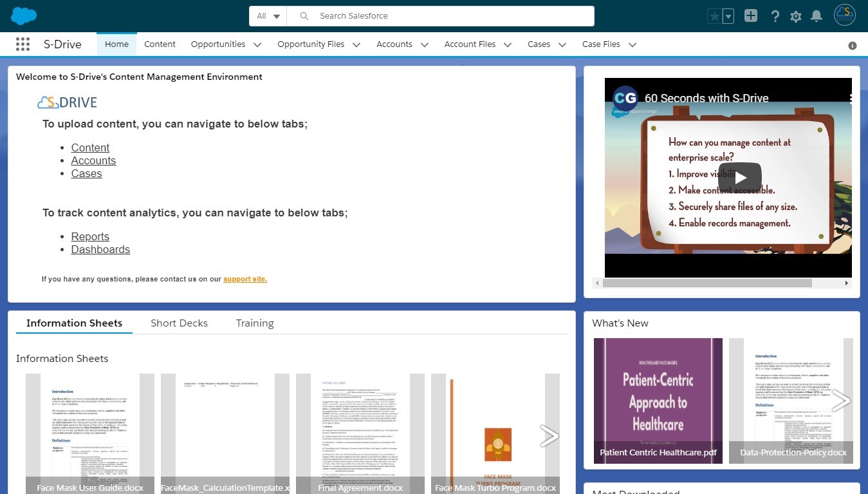Open your user profile avatar

pos(844,15)
